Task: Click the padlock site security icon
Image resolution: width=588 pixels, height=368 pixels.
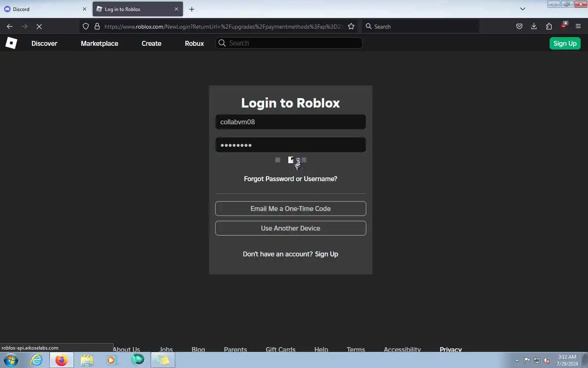Action: point(97,26)
